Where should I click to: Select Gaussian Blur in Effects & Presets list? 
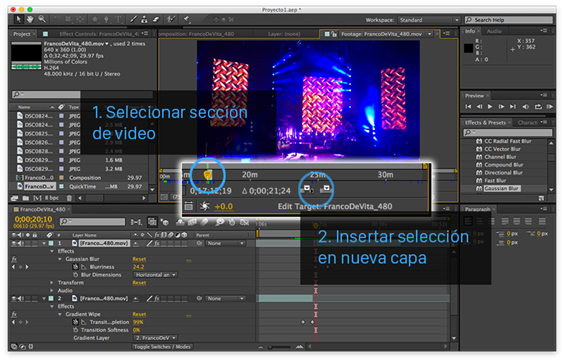point(501,188)
